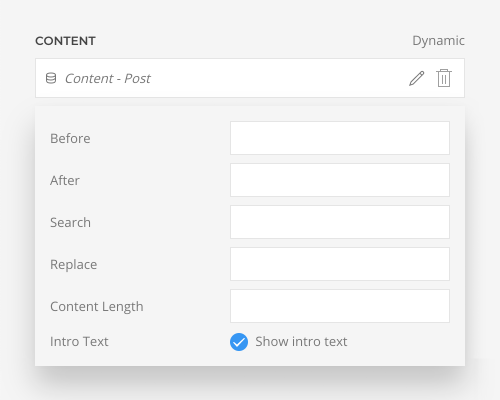Focus the Content Length input field

click(340, 306)
